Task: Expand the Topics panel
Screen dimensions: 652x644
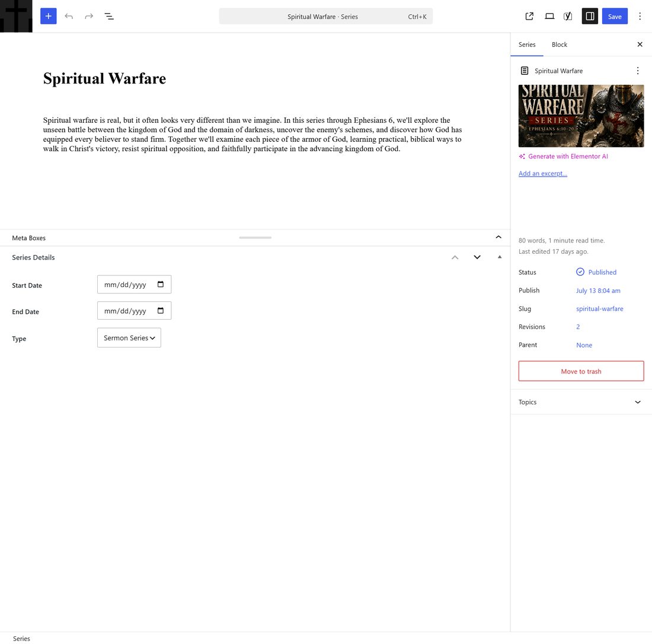Action: pyautogui.click(x=581, y=402)
